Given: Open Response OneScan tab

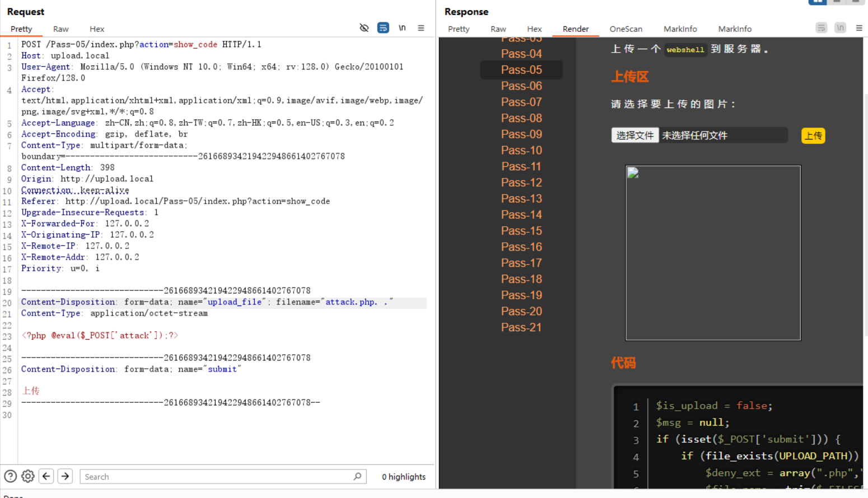Looking at the screenshot, I should 626,29.
